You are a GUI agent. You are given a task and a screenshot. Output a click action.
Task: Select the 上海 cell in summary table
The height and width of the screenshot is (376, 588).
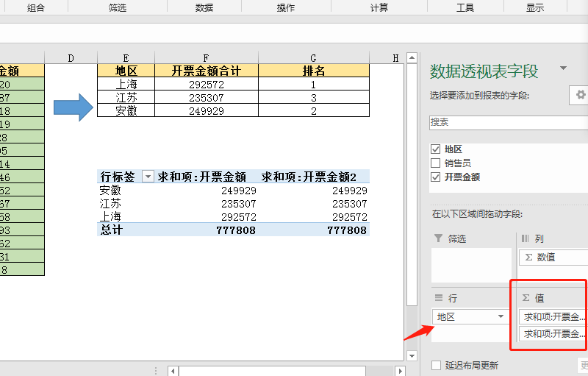(126, 84)
